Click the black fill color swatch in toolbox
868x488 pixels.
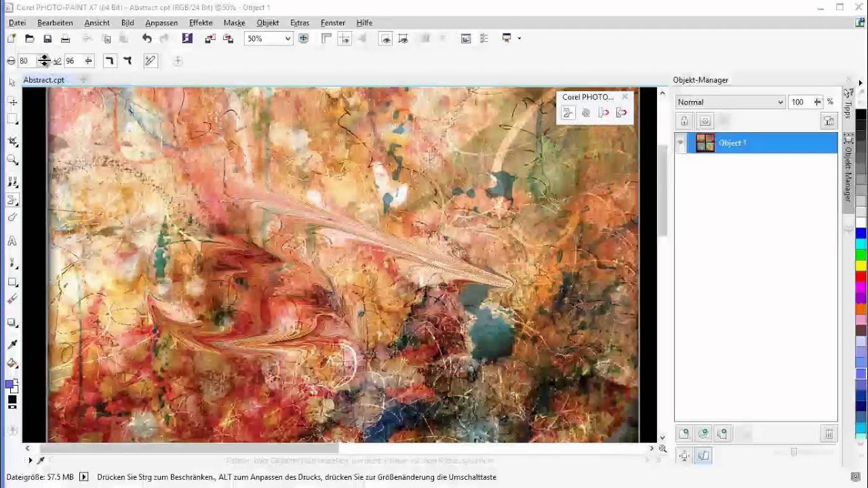(12, 401)
